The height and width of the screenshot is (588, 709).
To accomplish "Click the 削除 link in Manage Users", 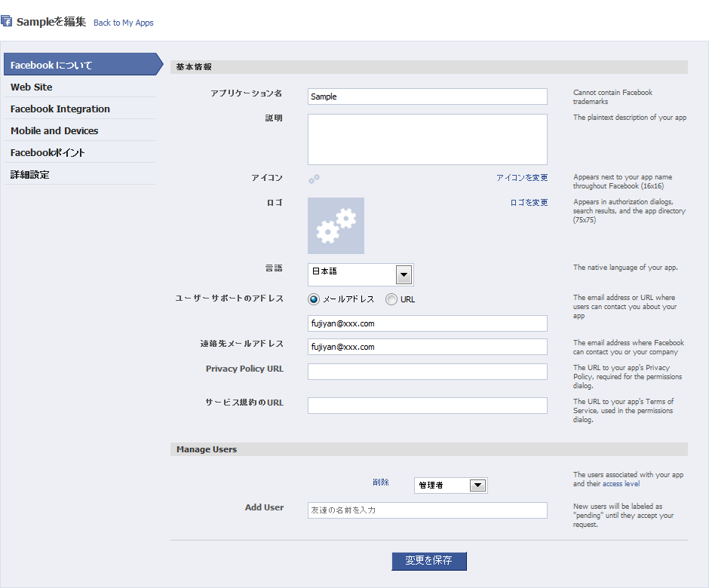I will 381,482.
